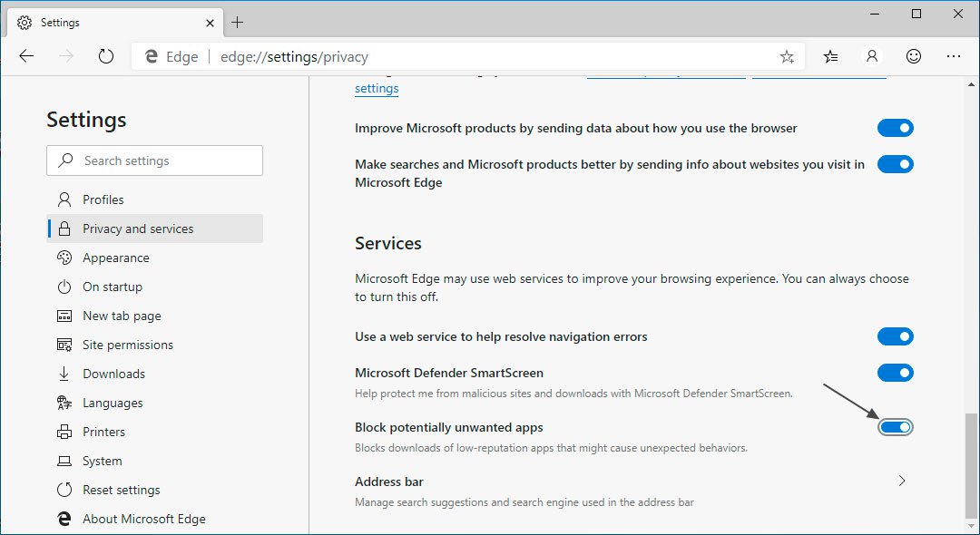
Task: Go back with the back arrow
Action: point(26,56)
